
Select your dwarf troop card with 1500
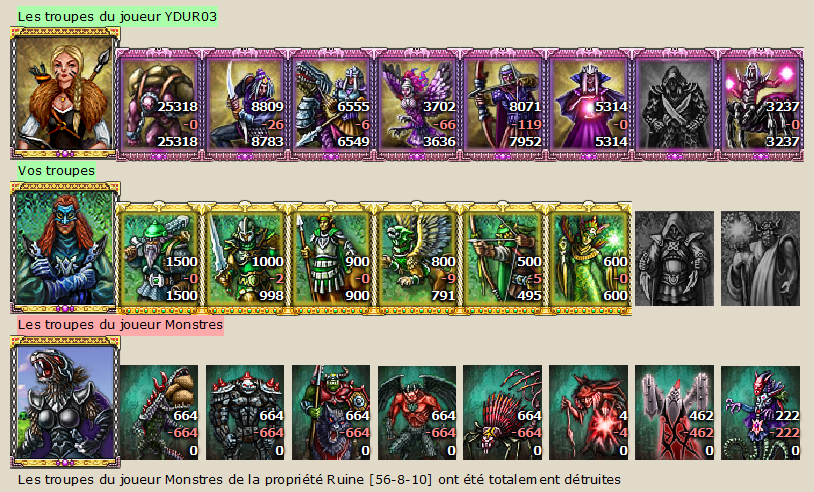pyautogui.click(x=159, y=258)
